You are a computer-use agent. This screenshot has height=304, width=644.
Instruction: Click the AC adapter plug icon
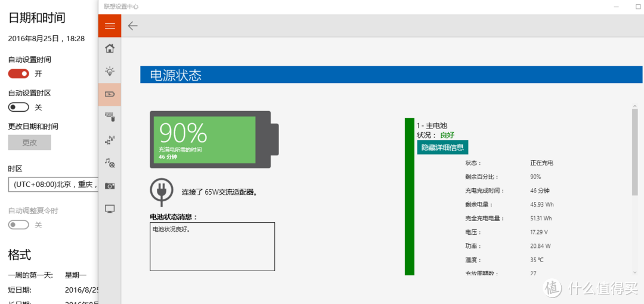coord(160,192)
